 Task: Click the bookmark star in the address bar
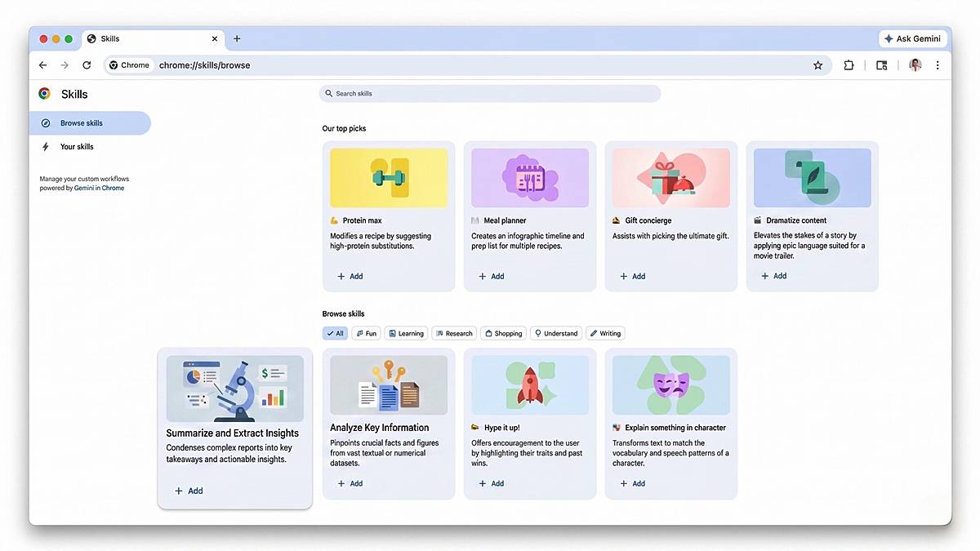coord(818,64)
